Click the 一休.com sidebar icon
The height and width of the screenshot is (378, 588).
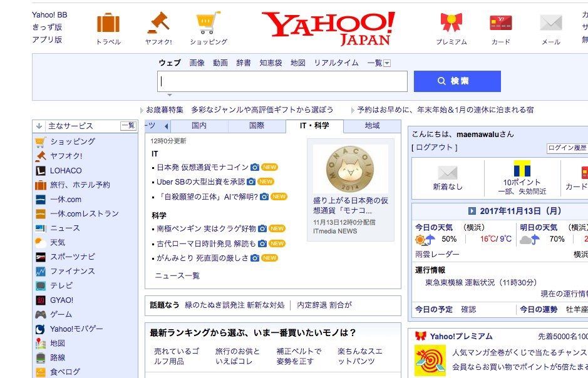[41, 200]
